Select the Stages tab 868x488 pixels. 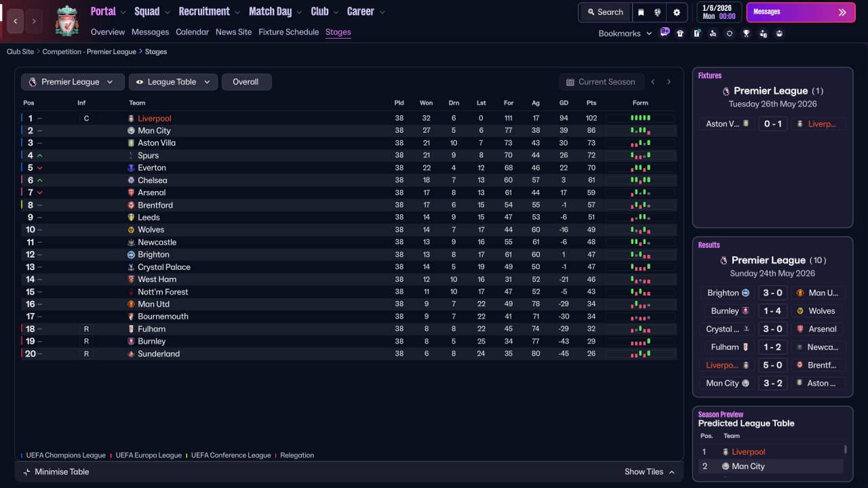click(338, 32)
